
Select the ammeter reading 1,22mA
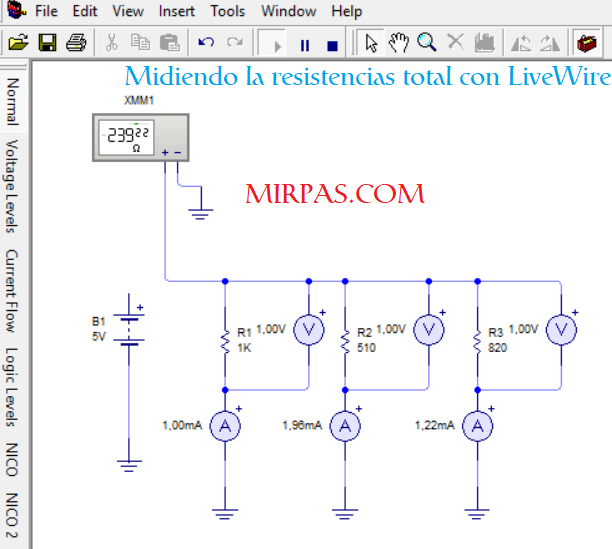click(x=477, y=426)
